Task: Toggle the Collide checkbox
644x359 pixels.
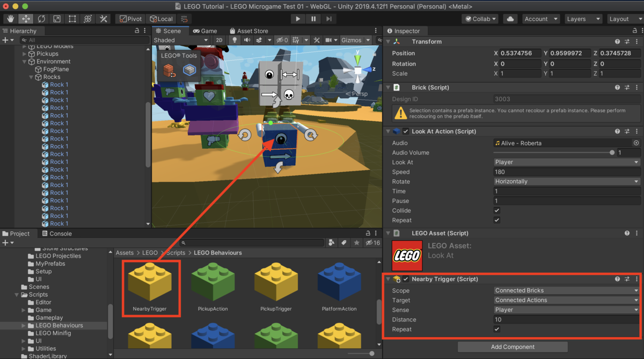Action: [x=497, y=211]
